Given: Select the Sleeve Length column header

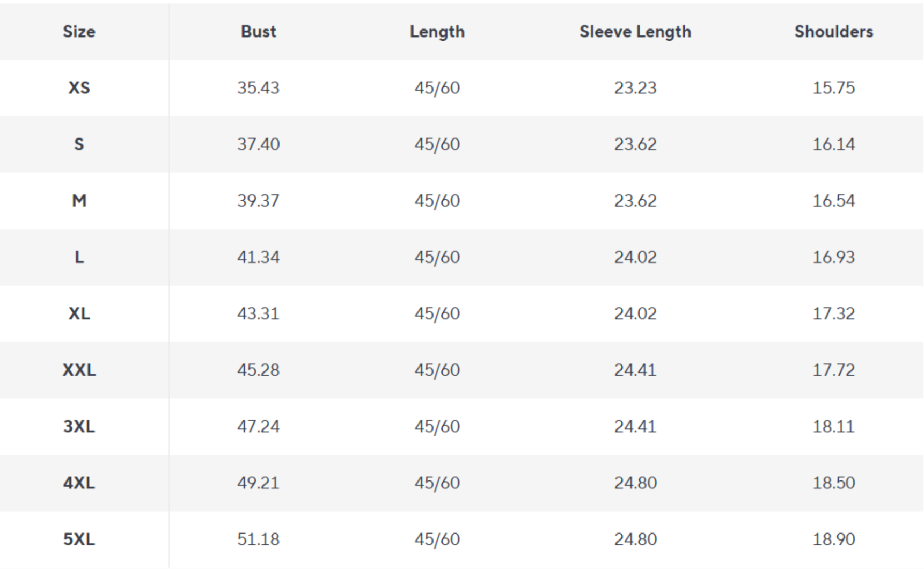Looking at the screenshot, I should [635, 32].
